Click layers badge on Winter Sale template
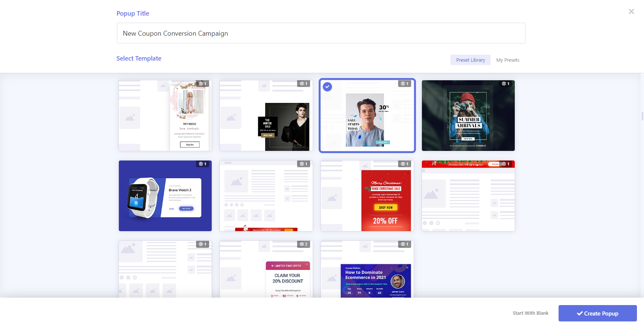The height and width of the screenshot is (327, 644). 303,84
